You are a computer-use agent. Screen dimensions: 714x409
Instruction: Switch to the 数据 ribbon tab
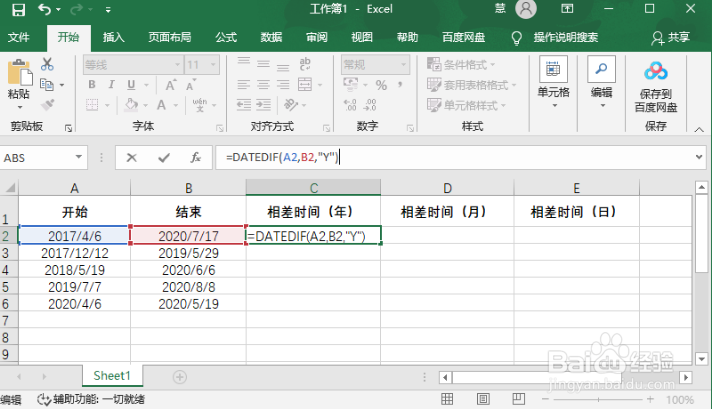tap(271, 37)
